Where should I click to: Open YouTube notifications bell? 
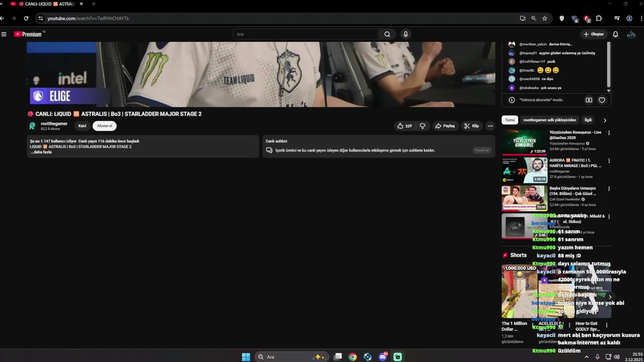coord(615,34)
